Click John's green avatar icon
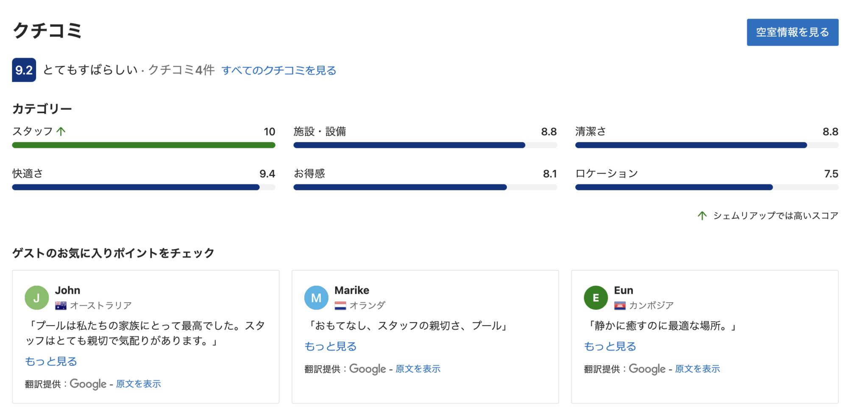The image size is (868, 415). tap(36, 298)
